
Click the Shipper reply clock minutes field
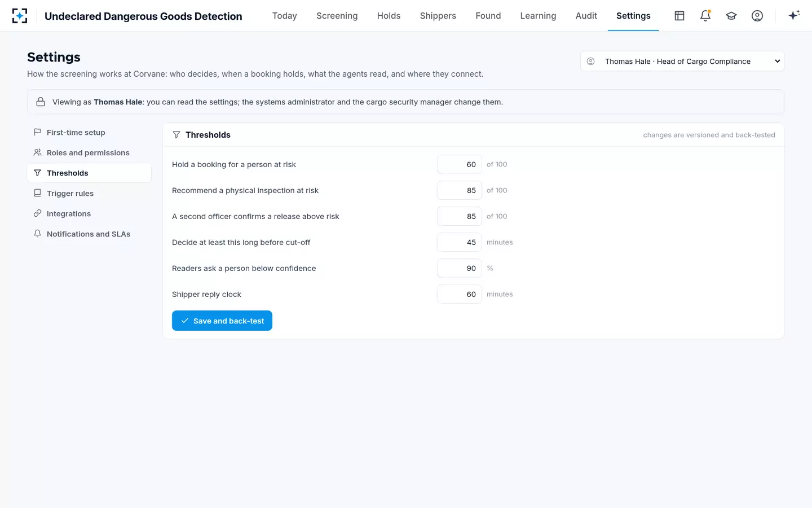pos(460,294)
